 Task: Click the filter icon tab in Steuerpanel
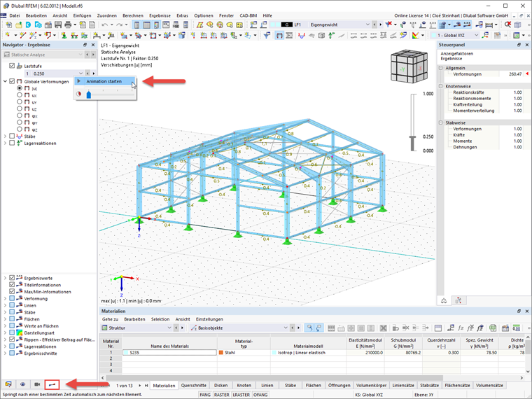458,300
